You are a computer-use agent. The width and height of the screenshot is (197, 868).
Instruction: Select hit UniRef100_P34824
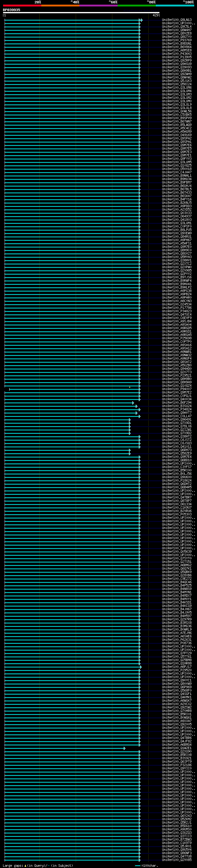(177, 410)
